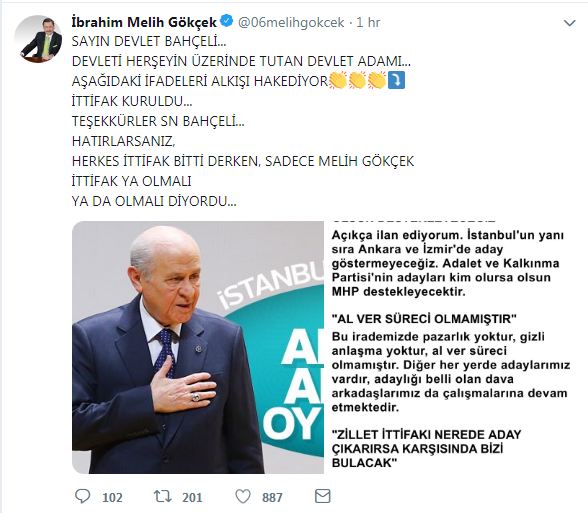Viewport: 588px width, 513px height.
Task: Retweet using the retweet arrows icon
Action: pos(163,496)
